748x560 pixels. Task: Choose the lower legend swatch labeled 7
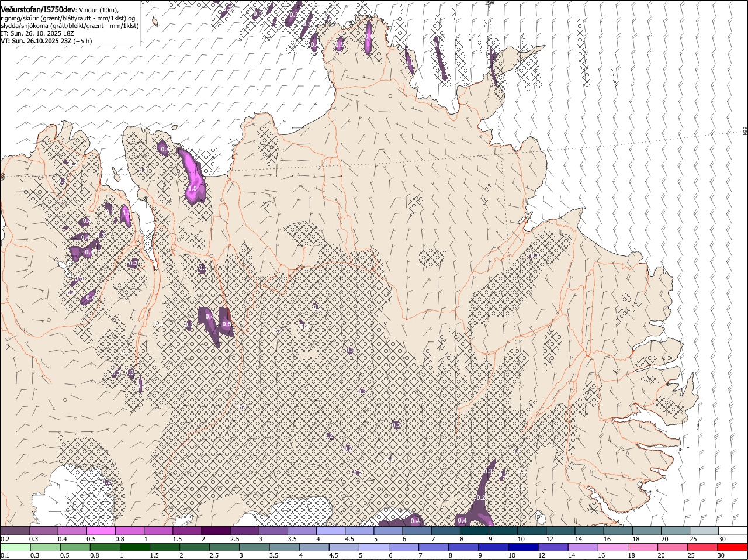[x=434, y=548]
